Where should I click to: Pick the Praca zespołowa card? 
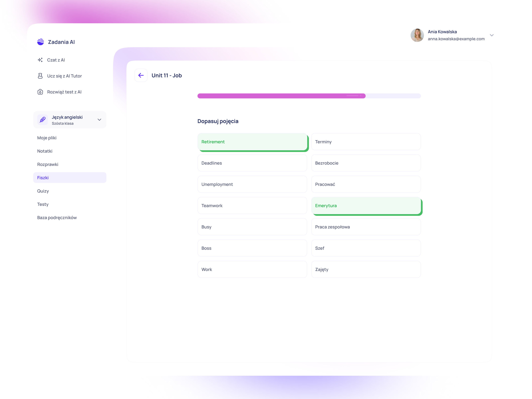(366, 227)
